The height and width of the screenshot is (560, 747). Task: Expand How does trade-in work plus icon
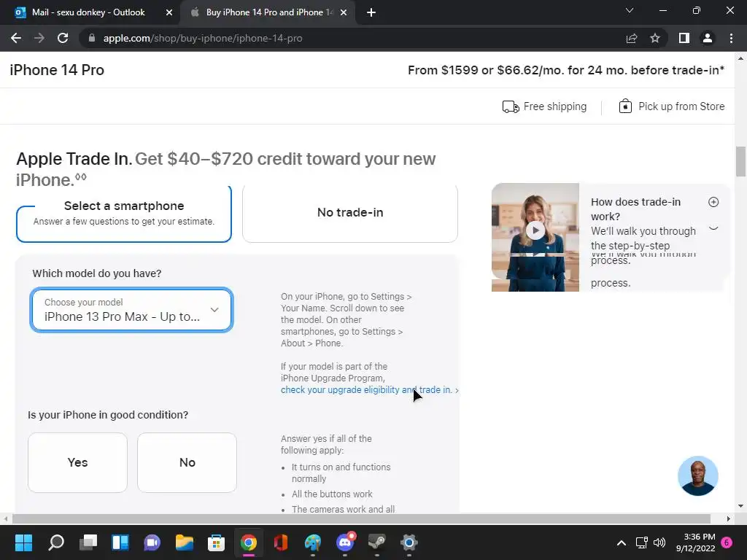coord(713,202)
